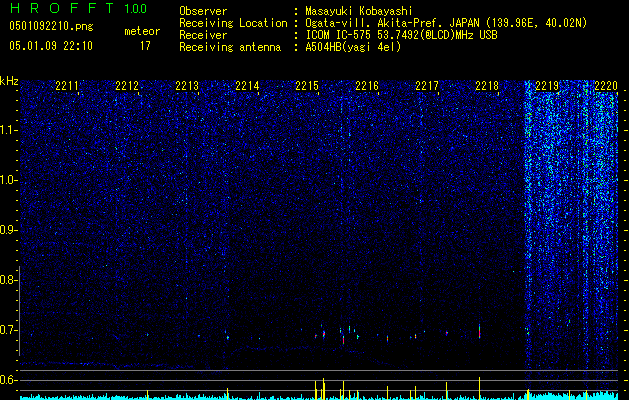Click the 2219 time marker
This screenshot has width=629, height=400.
click(x=547, y=86)
